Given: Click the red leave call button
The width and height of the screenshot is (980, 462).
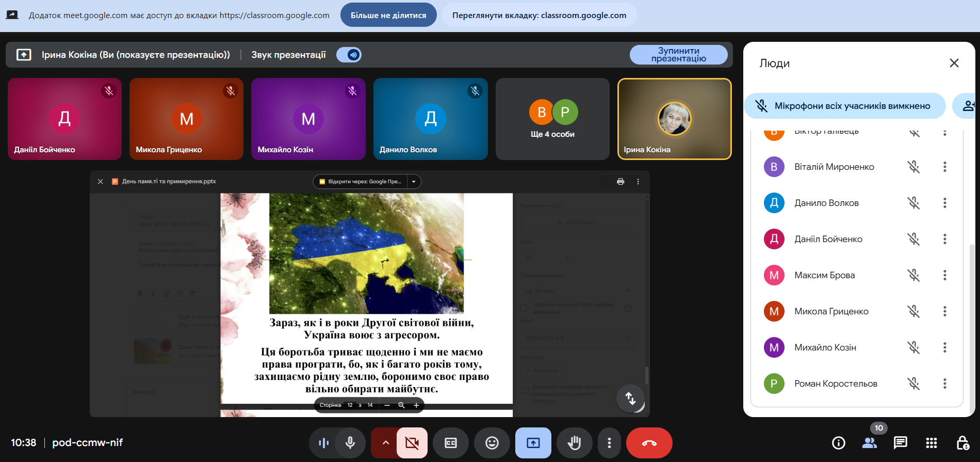Looking at the screenshot, I should tap(649, 443).
